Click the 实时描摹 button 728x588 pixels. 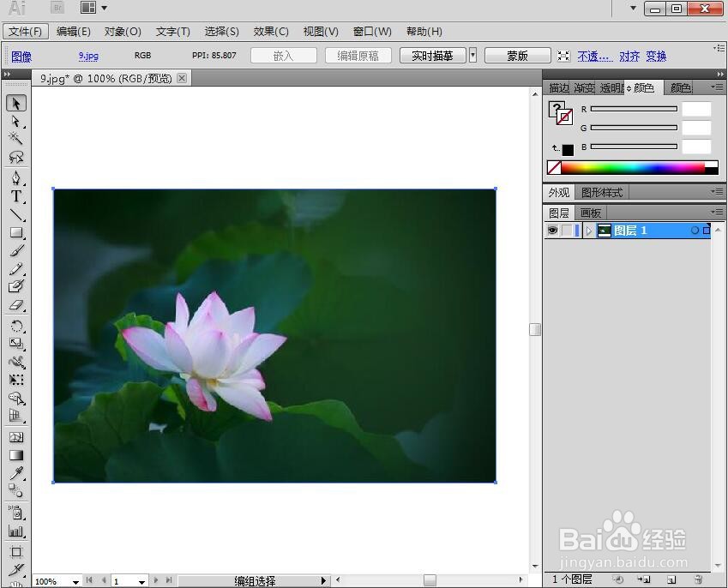pyautogui.click(x=432, y=56)
